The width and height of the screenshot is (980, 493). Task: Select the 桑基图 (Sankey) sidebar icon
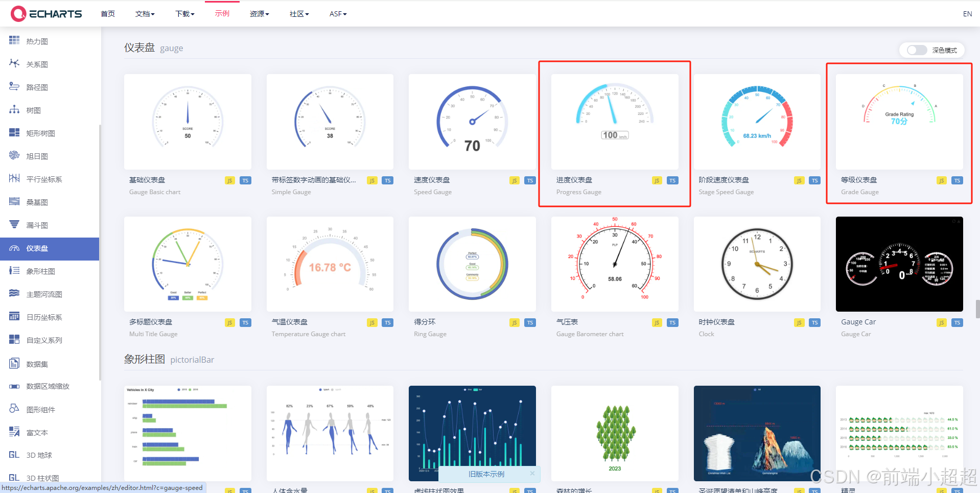[x=14, y=201]
